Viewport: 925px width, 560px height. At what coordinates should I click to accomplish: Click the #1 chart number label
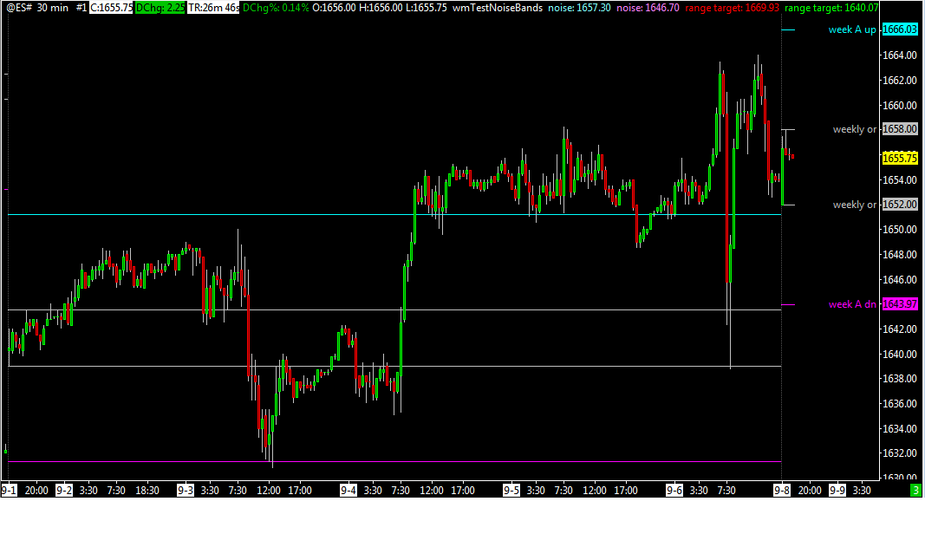click(81, 8)
